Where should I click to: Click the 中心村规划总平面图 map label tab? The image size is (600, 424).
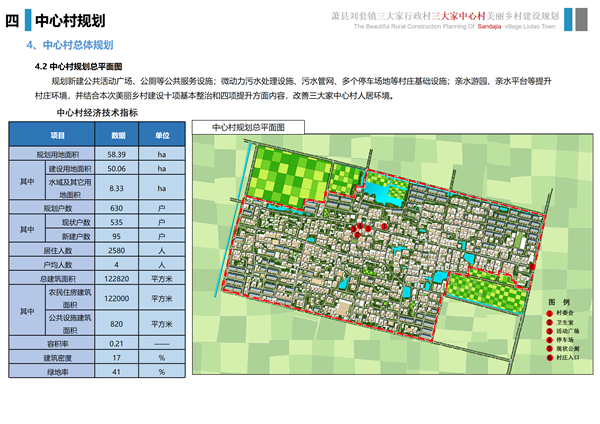(248, 128)
